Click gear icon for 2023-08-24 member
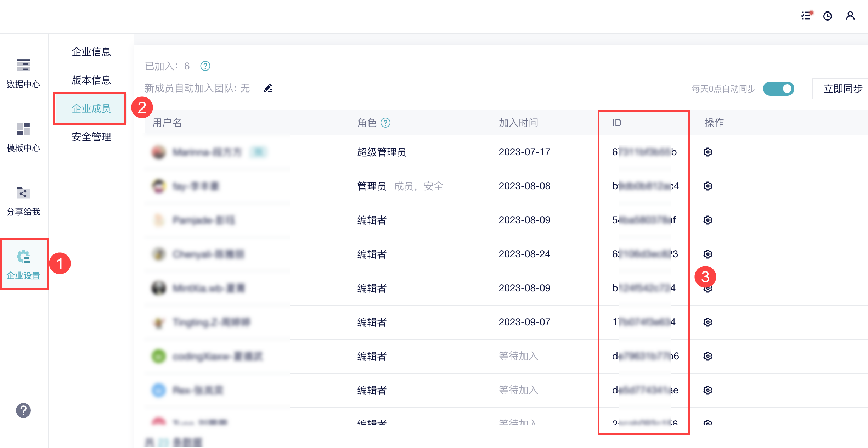Image resolution: width=868 pixels, height=448 pixels. [x=708, y=254]
